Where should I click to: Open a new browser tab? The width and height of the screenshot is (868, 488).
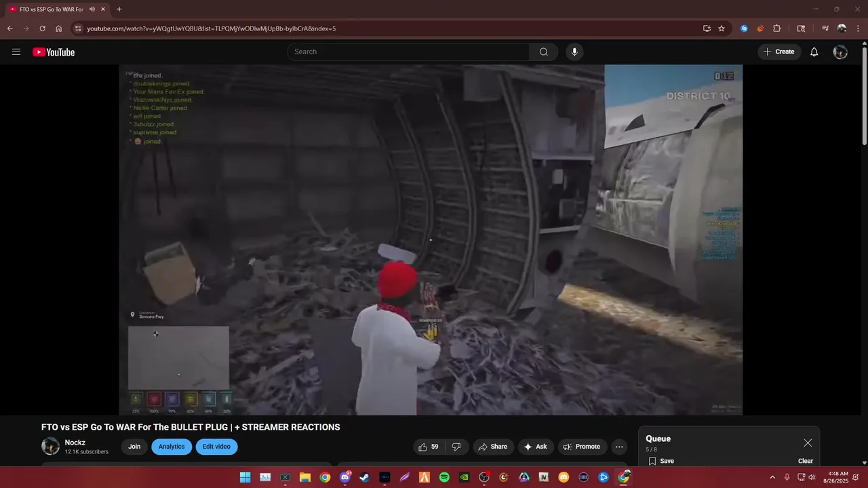[x=119, y=9]
